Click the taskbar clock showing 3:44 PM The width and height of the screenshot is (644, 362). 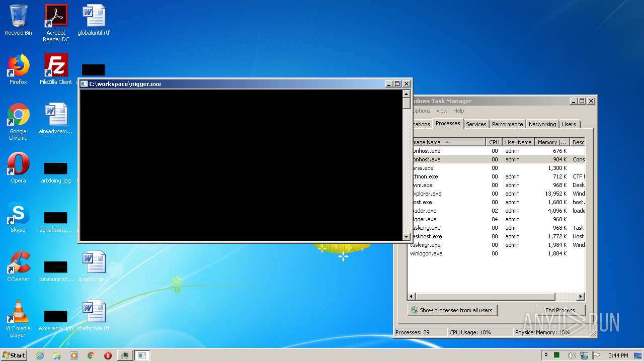coord(618,355)
